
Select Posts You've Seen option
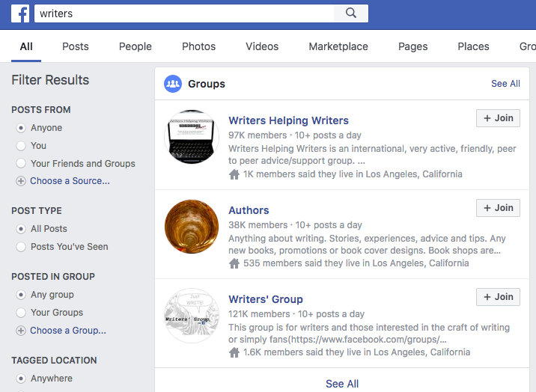[x=21, y=247]
